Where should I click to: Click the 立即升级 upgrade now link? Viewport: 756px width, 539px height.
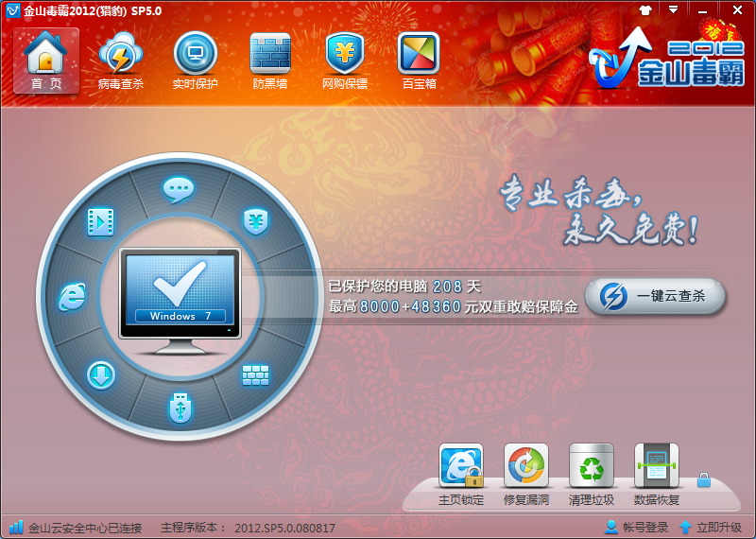711,528
